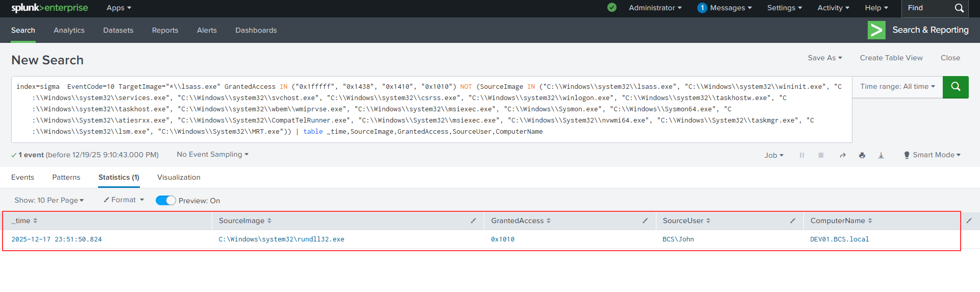
Task: Switch to the Events tab
Action: [22, 177]
